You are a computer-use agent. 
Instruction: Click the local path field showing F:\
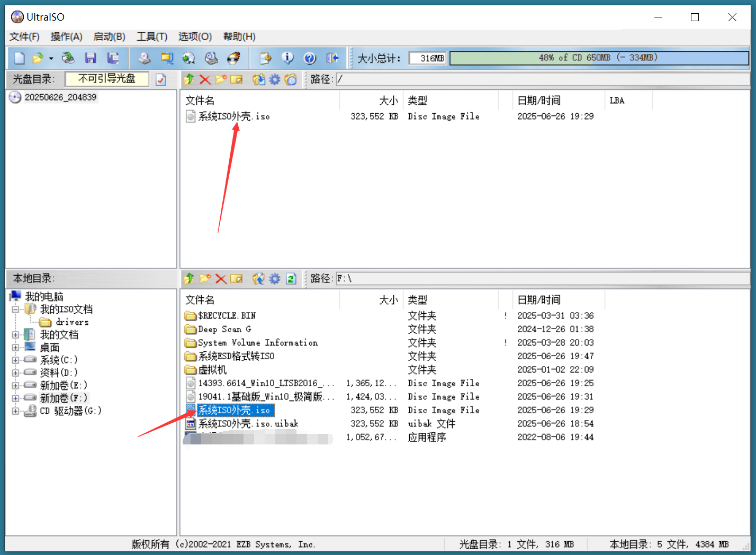coord(543,279)
